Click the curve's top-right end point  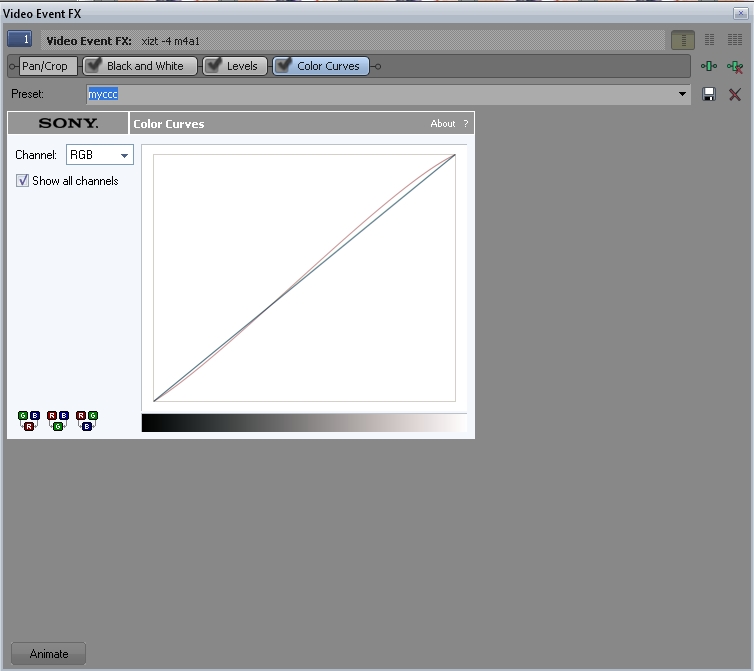(x=454, y=155)
